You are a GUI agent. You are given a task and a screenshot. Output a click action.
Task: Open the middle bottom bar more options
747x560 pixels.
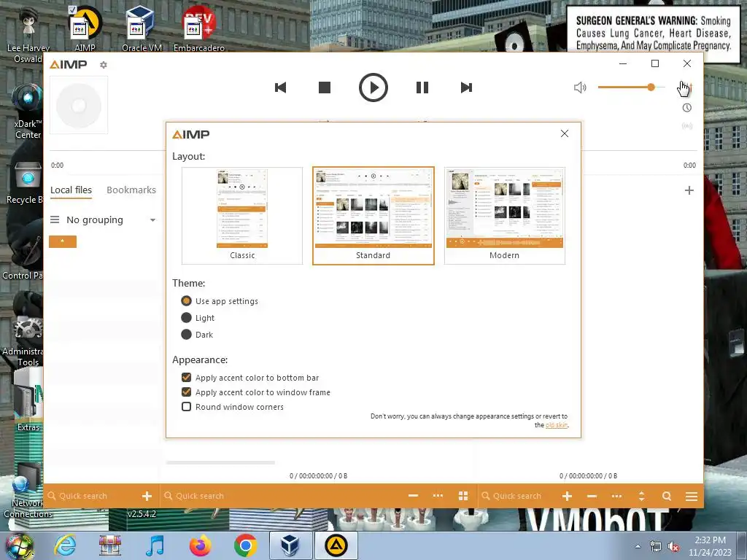click(x=438, y=496)
